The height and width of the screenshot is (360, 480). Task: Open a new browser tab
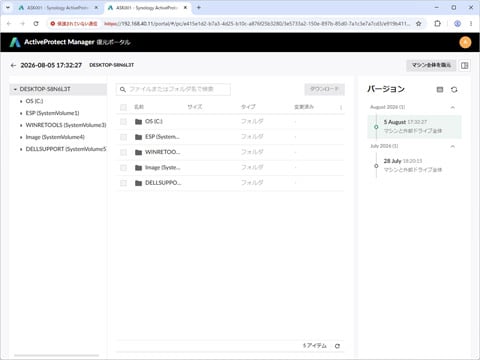(x=199, y=7)
